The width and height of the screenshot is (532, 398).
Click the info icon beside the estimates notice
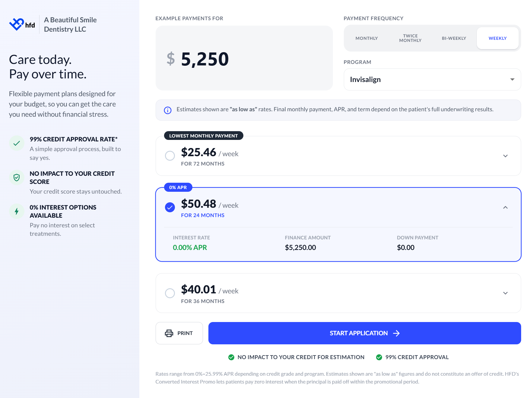[x=168, y=110]
